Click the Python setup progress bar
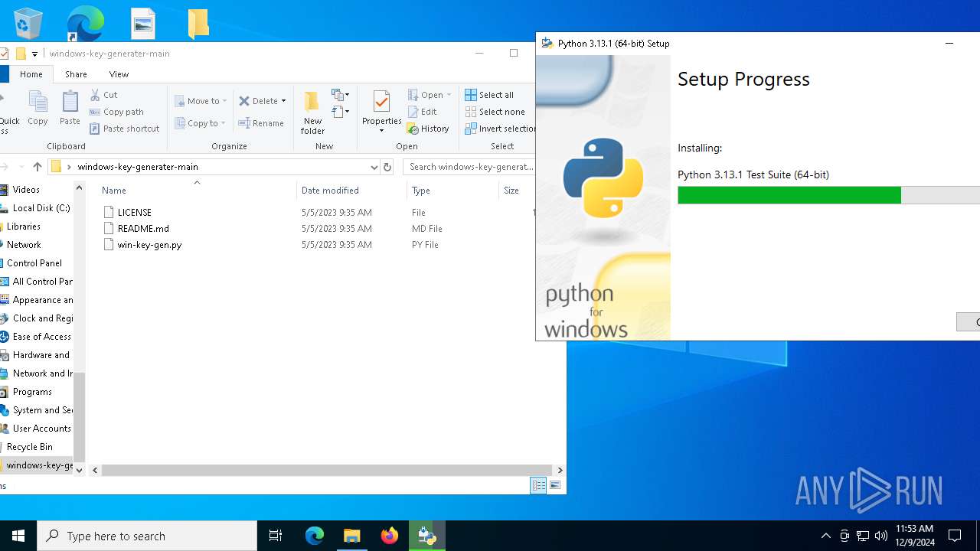 click(x=828, y=195)
